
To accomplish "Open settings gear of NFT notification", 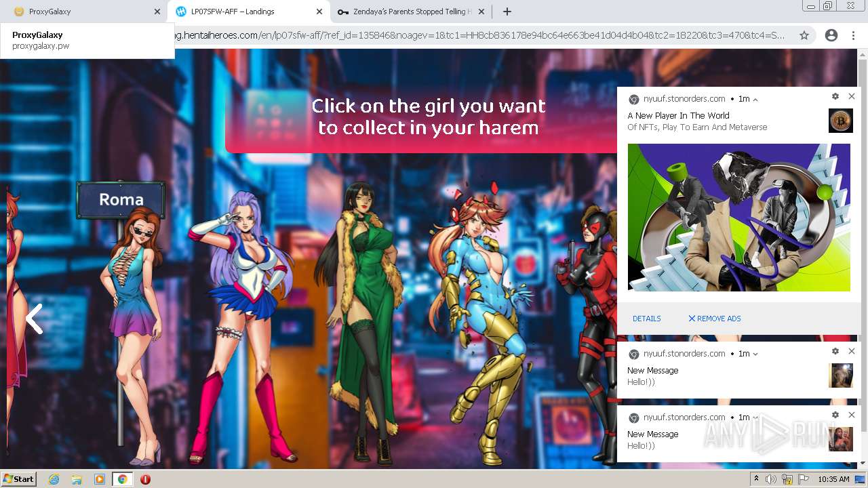I will (835, 96).
